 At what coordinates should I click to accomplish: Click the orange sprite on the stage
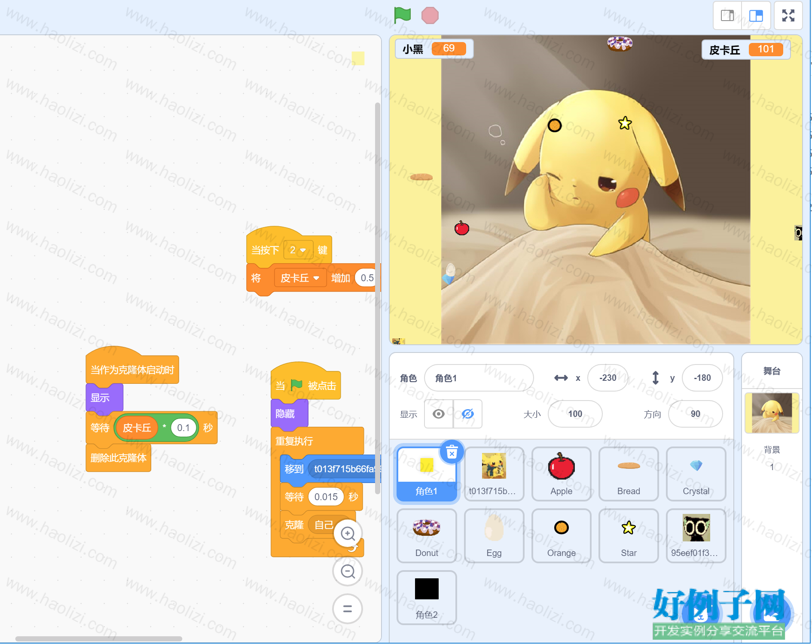pyautogui.click(x=555, y=125)
